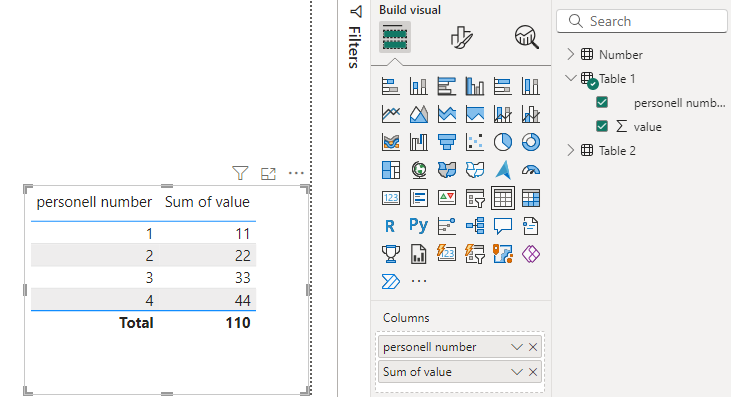Collapse Table 1 in the fields list
731x397 pixels.
(571, 78)
